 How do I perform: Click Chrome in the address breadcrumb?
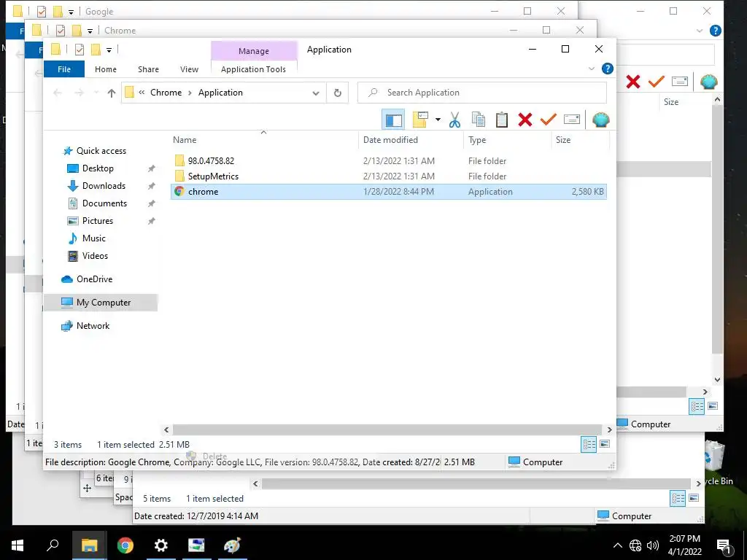[x=166, y=93]
